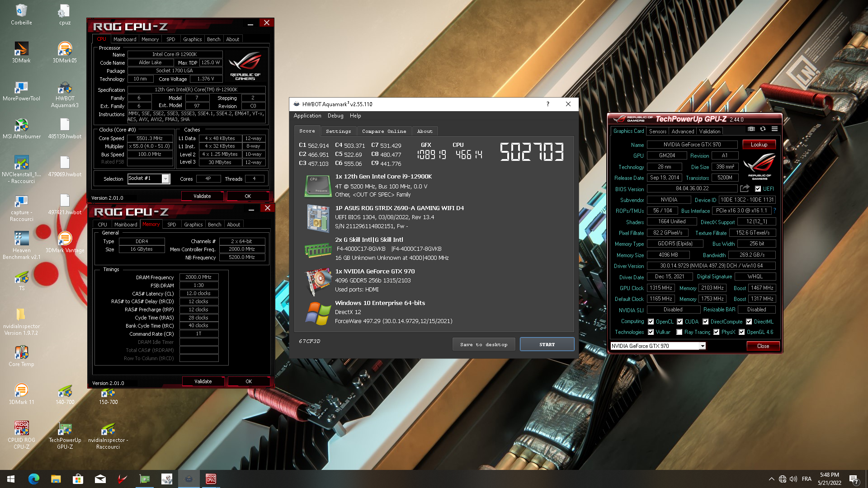Take a GPU-Z screenshot with camera icon

[751, 129]
